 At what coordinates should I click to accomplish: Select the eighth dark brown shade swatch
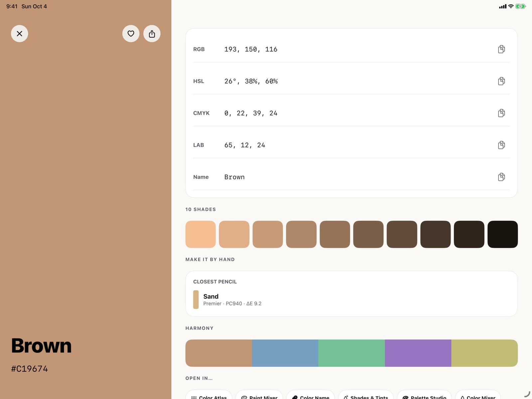(436, 234)
